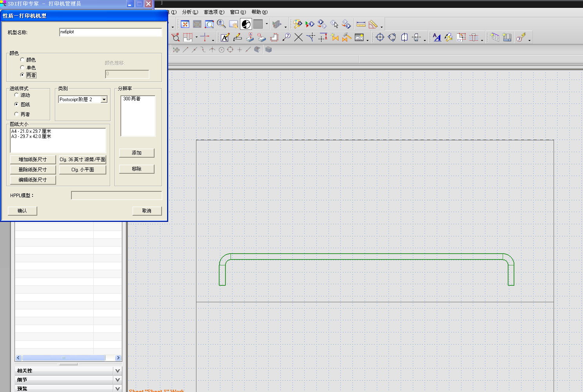Cancel the dialog with 取消

(x=147, y=211)
